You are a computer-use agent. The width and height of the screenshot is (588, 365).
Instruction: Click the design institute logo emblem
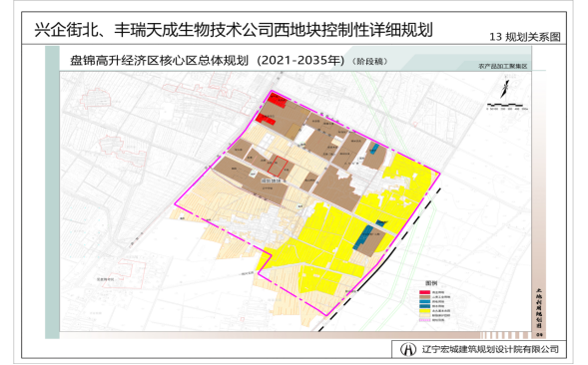point(408,350)
